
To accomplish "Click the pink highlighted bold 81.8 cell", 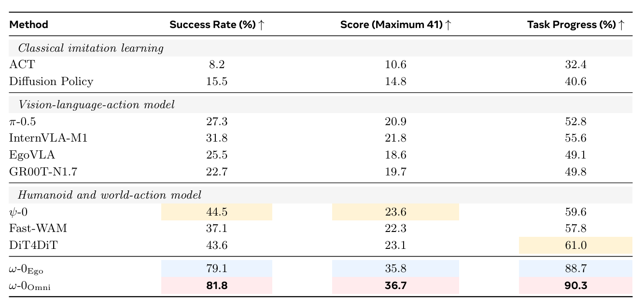I will coord(217,285).
